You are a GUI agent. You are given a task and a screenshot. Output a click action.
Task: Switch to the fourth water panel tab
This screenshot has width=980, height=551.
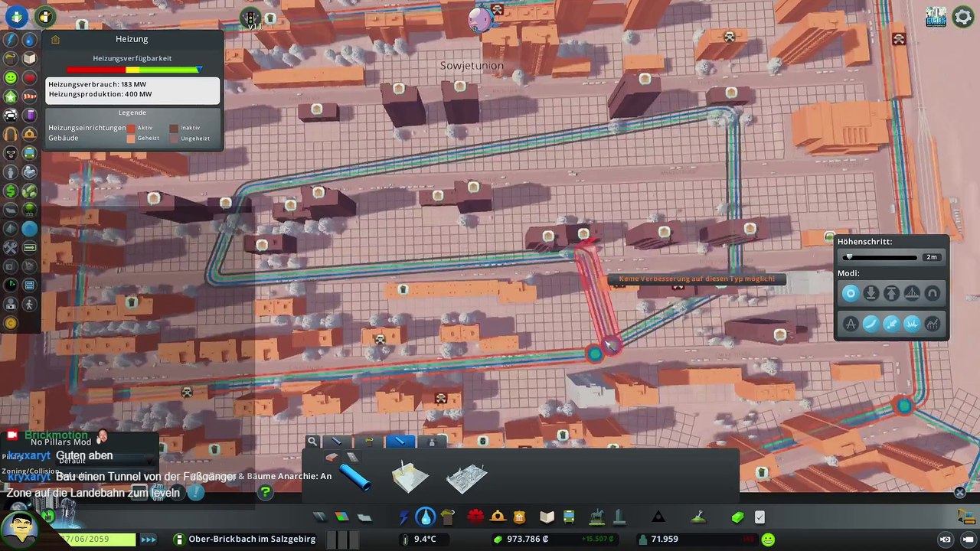[x=432, y=442]
